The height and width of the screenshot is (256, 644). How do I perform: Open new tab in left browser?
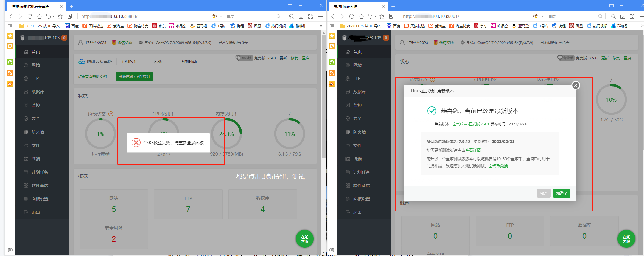coord(71,7)
